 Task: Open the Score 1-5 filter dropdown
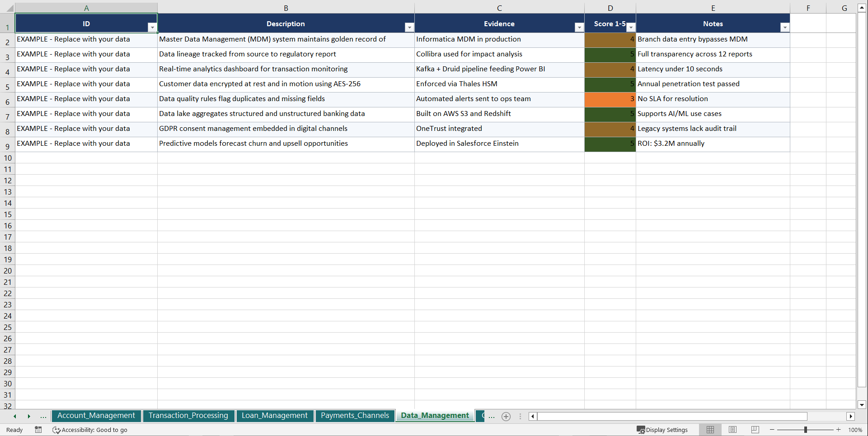click(x=631, y=27)
